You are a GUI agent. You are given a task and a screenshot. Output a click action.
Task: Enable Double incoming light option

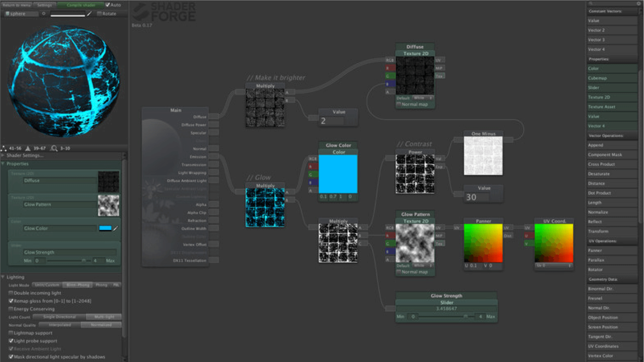click(11, 293)
